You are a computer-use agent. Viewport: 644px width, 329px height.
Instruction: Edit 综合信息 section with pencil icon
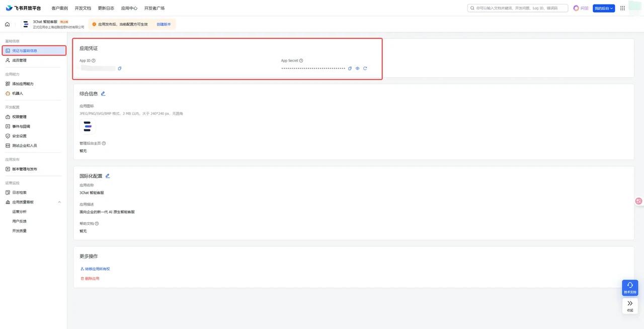click(103, 94)
